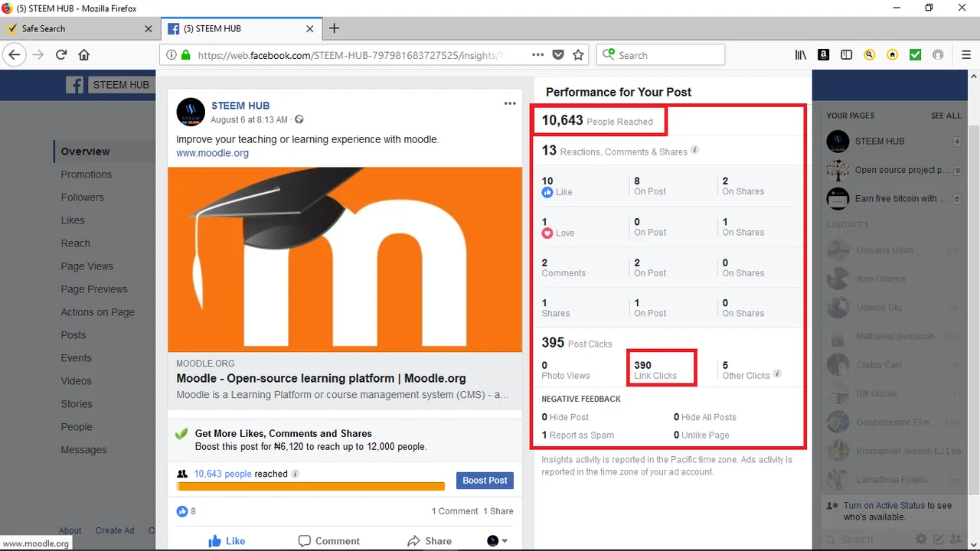This screenshot has width=980, height=551.
Task: Select Messages in the insights sidebar
Action: pos(83,450)
